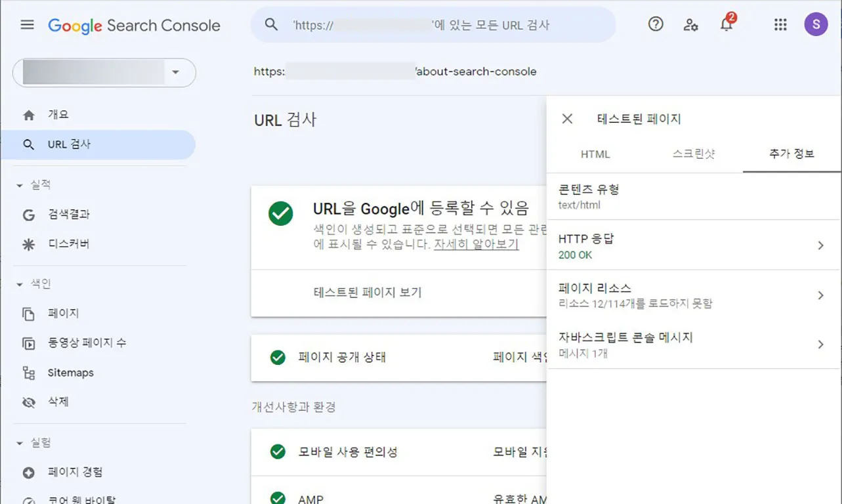Select the 추가 정보 tab
Image resolution: width=842 pixels, height=504 pixels.
(792, 155)
